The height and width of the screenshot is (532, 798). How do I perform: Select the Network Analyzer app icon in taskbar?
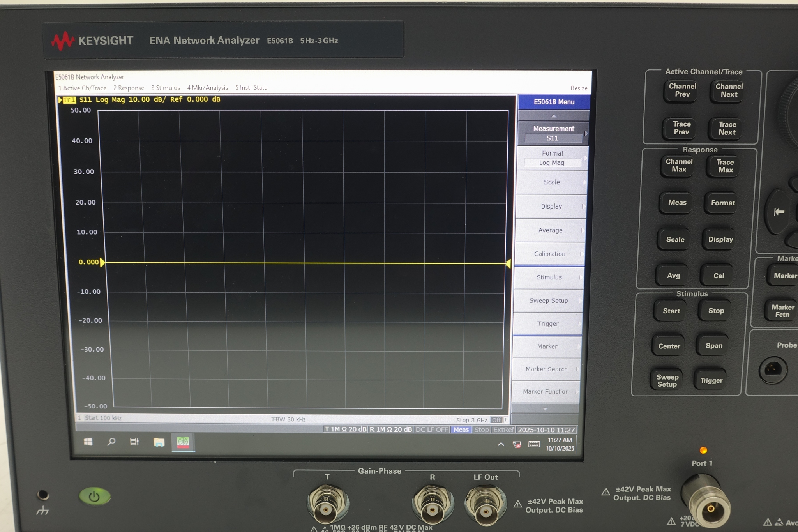click(183, 442)
